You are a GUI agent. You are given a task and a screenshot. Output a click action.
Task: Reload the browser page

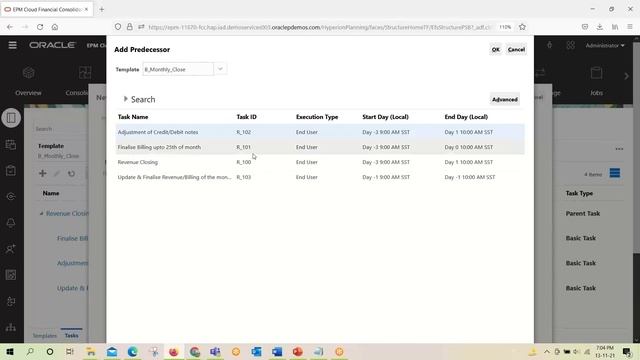[x=40, y=27]
